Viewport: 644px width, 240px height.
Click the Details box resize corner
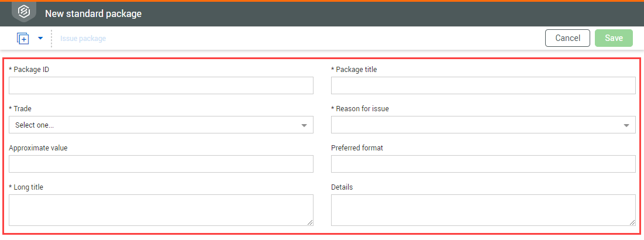(632, 222)
